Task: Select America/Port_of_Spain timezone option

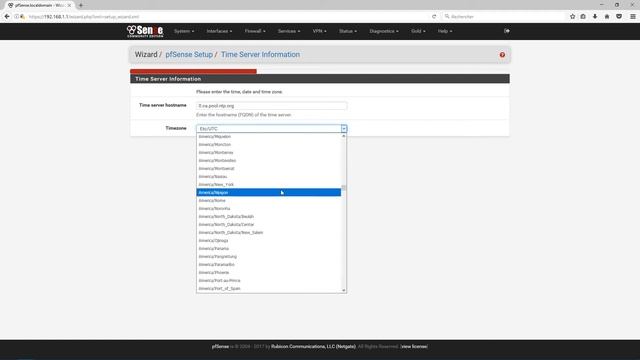Action: (269, 289)
